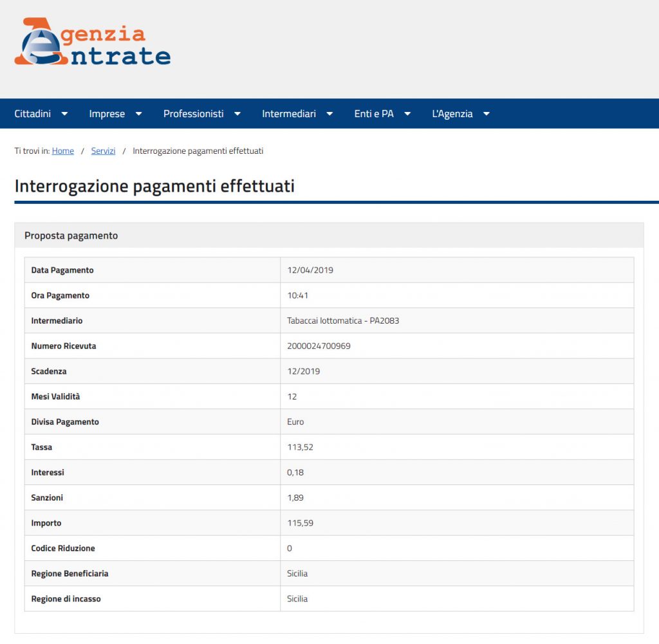Click the Proposta pagamento panel header
Viewport: 659px width, 644px height.
(71, 235)
